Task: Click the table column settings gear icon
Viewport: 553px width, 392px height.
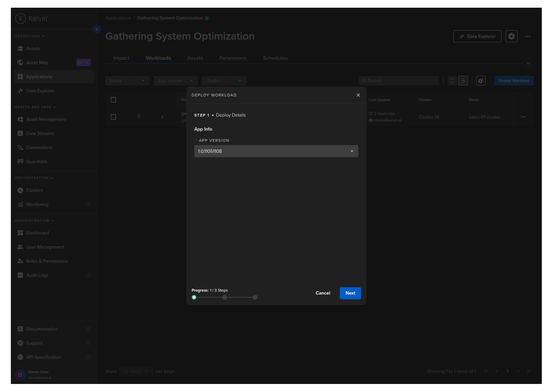Action: click(481, 81)
